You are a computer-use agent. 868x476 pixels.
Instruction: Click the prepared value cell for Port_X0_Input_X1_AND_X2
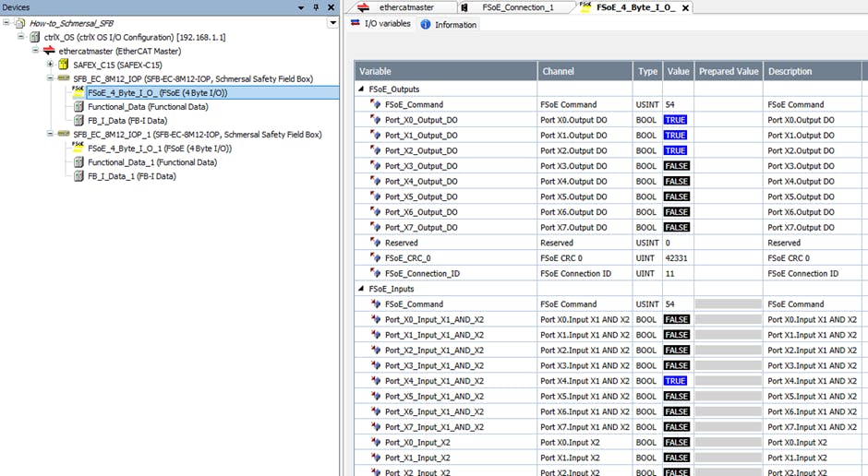728,319
